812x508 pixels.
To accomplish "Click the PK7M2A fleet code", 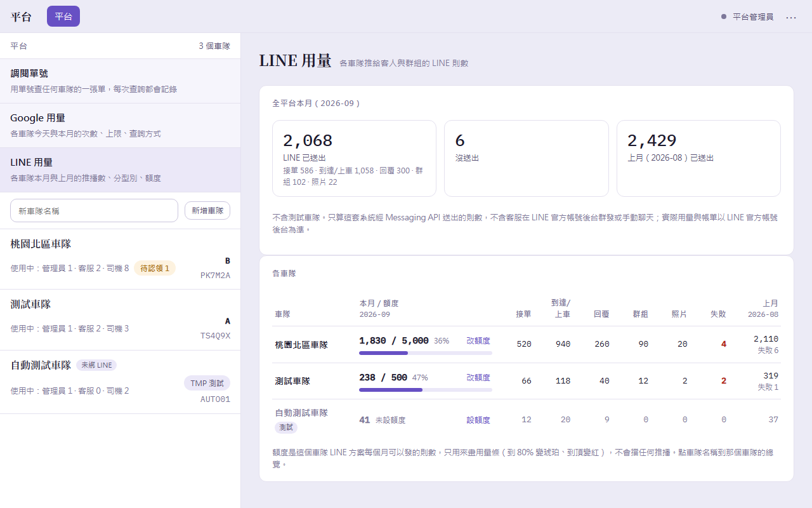I will coord(215,276).
